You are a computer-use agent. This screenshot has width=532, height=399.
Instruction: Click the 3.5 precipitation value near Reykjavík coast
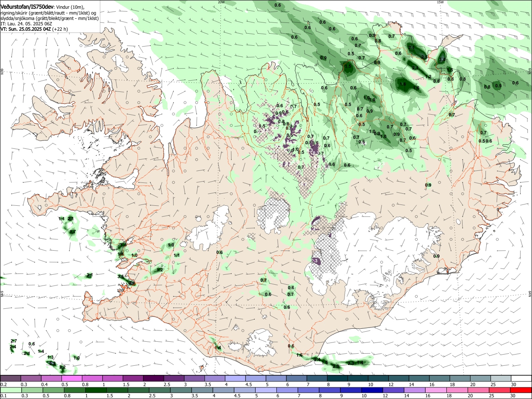[121, 276]
